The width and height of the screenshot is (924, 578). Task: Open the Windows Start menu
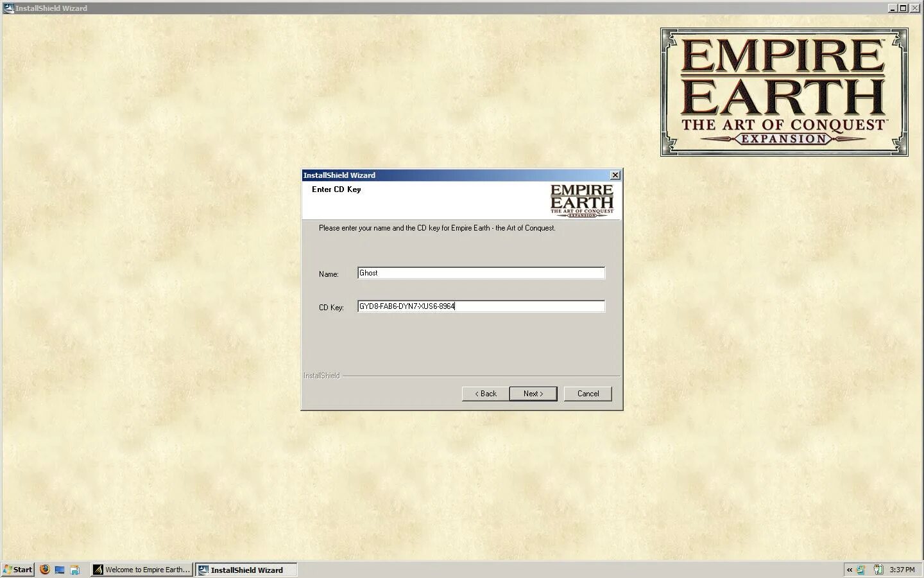point(17,570)
